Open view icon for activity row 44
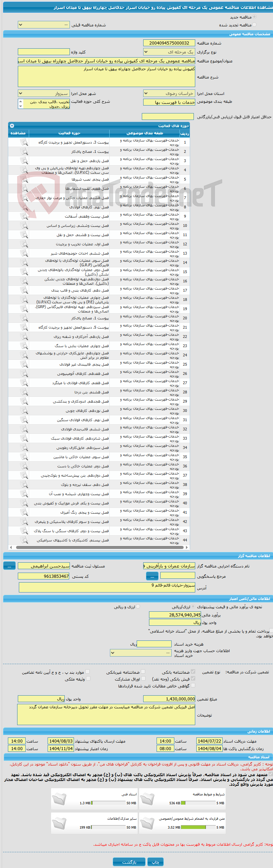The height and width of the screenshot is (868, 273). coord(24,540)
